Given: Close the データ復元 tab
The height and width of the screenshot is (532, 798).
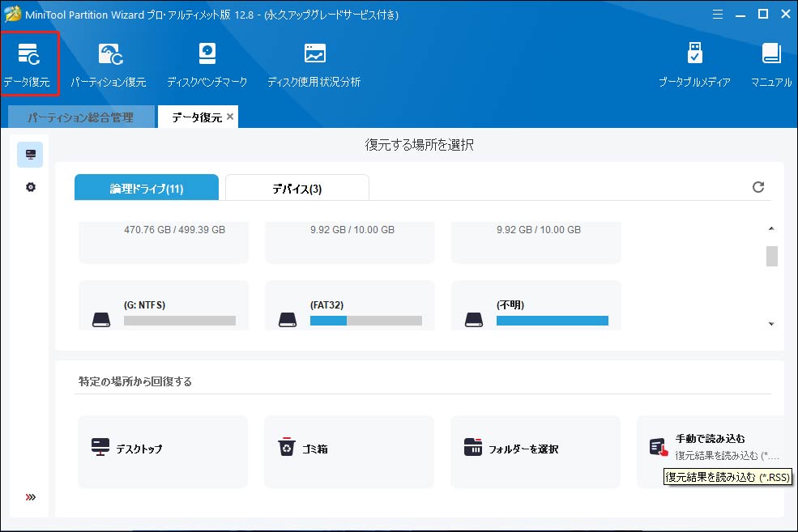Looking at the screenshot, I should pos(230,117).
